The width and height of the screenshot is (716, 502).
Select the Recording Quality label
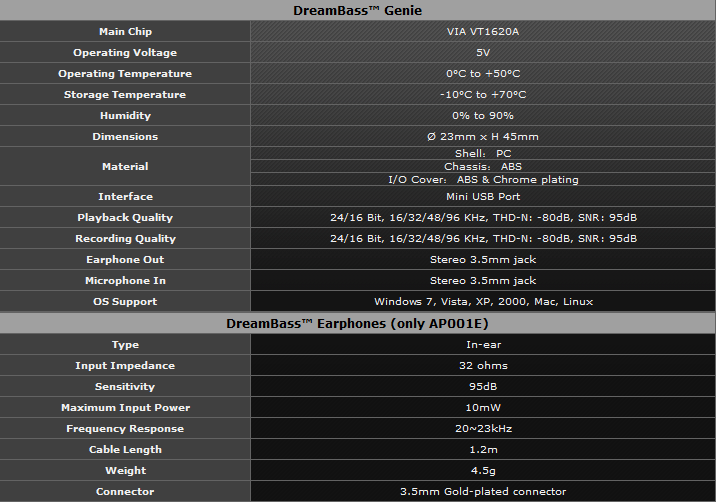click(125, 238)
